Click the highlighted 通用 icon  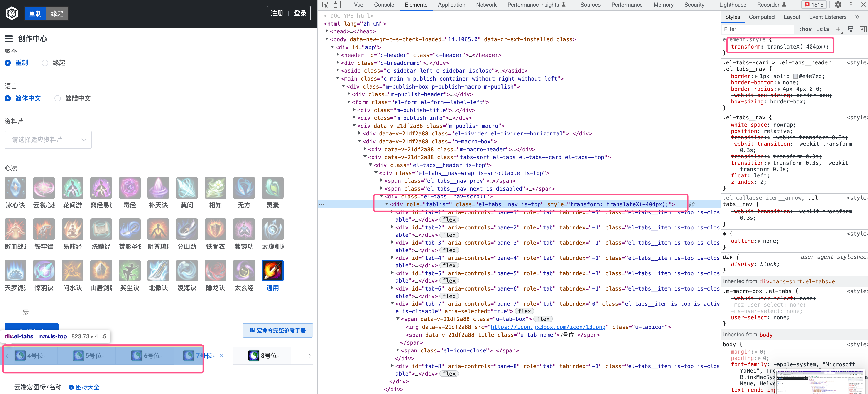point(272,270)
